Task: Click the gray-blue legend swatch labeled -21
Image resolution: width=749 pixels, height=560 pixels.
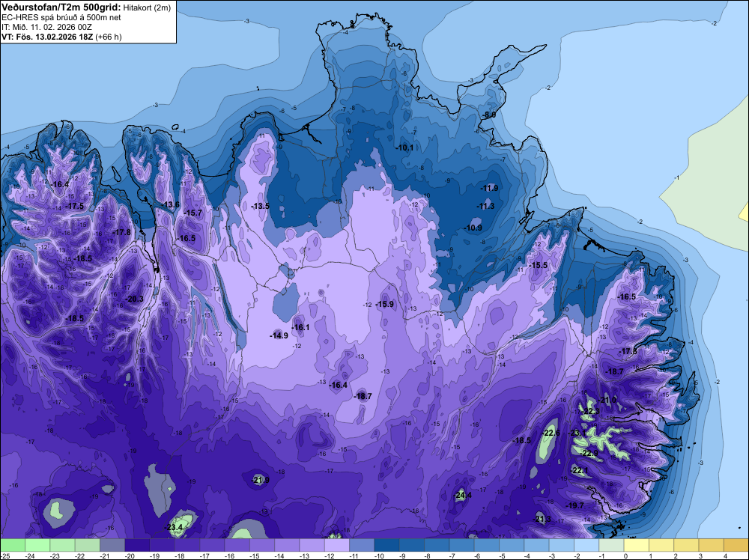Action: click(x=112, y=545)
